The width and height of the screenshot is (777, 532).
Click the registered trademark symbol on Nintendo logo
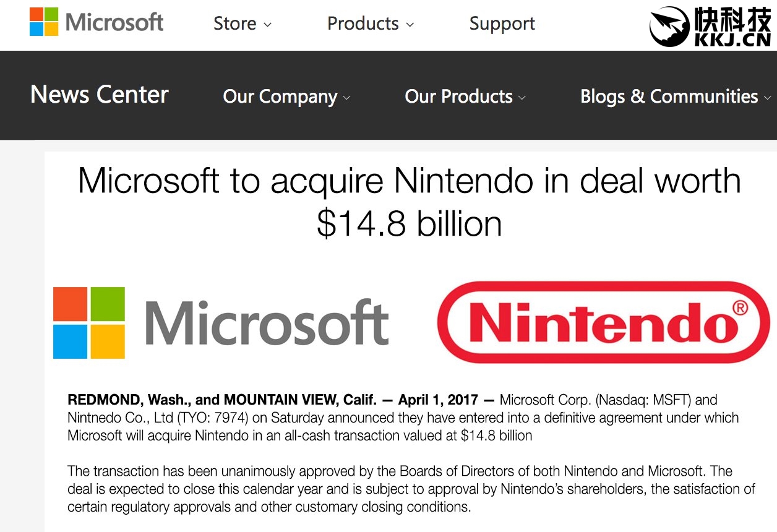(x=739, y=307)
